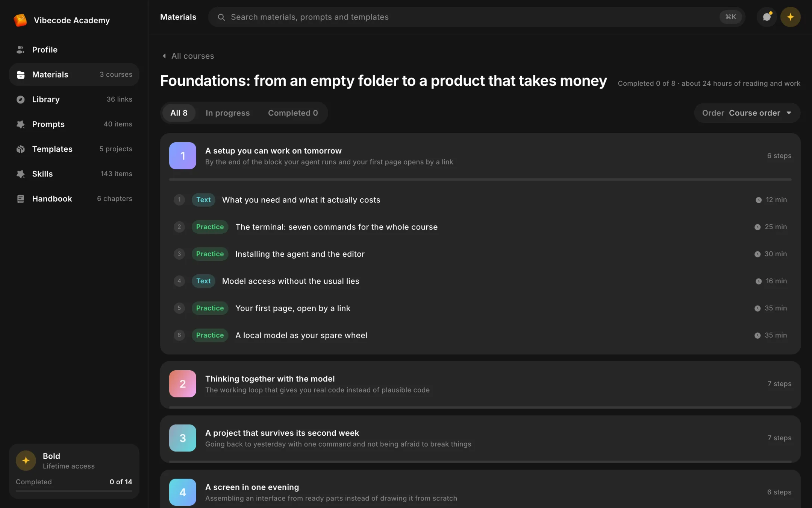This screenshot has width=812, height=508.
Task: Open 'A local model as your spare wheel'
Action: point(480,335)
